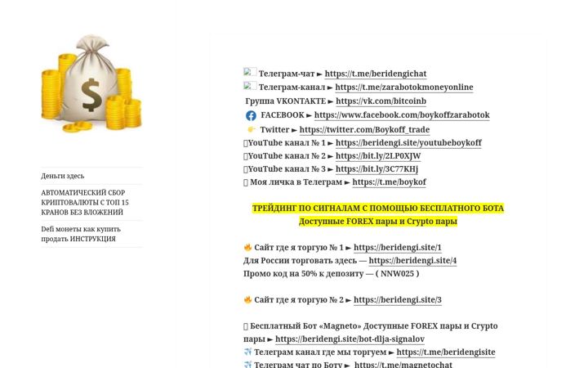Open the beridengi.site/1 trading site link

(x=398, y=248)
